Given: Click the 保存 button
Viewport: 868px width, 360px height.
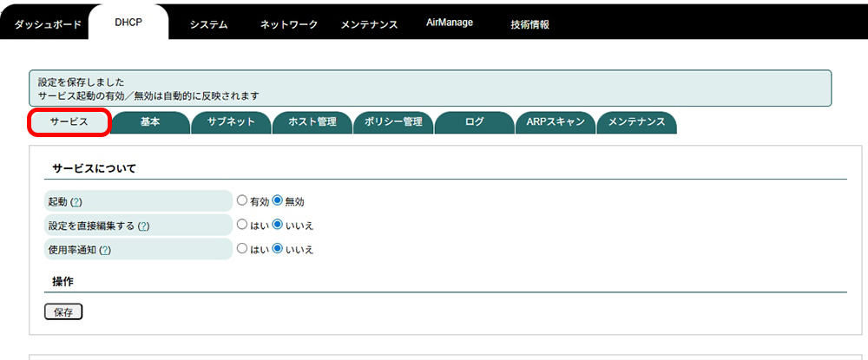Looking at the screenshot, I should pyautogui.click(x=63, y=312).
